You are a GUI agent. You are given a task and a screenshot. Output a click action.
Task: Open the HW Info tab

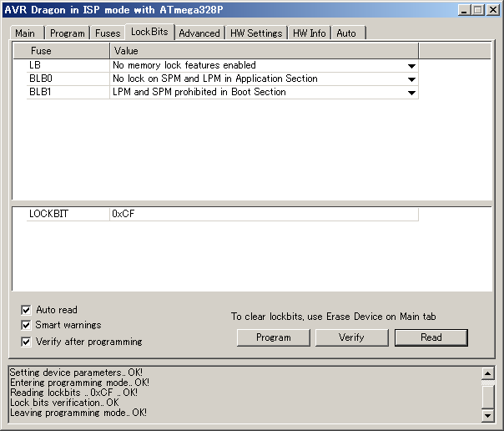310,33
